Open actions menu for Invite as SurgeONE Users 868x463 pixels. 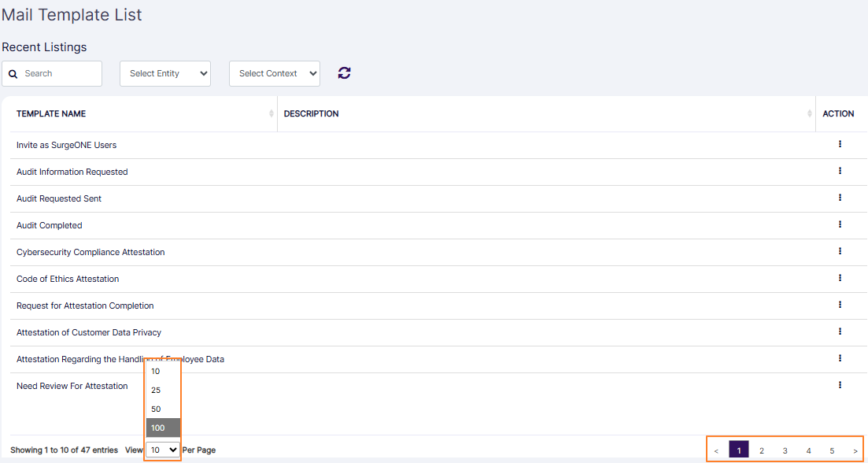click(840, 144)
